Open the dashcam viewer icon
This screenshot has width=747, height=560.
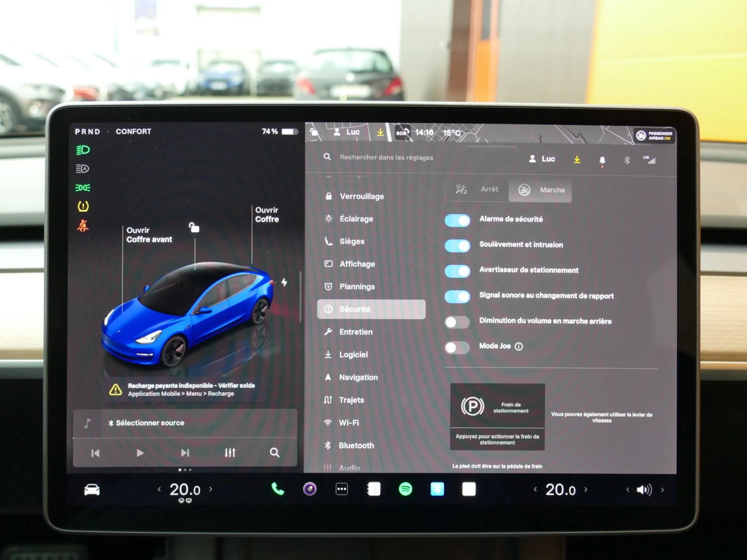[309, 489]
